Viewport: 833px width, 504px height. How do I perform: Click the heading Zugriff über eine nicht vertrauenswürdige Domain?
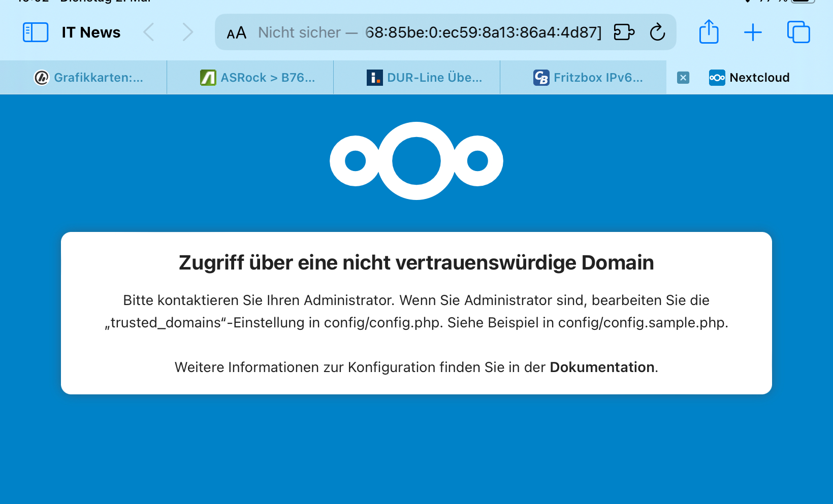point(416,263)
